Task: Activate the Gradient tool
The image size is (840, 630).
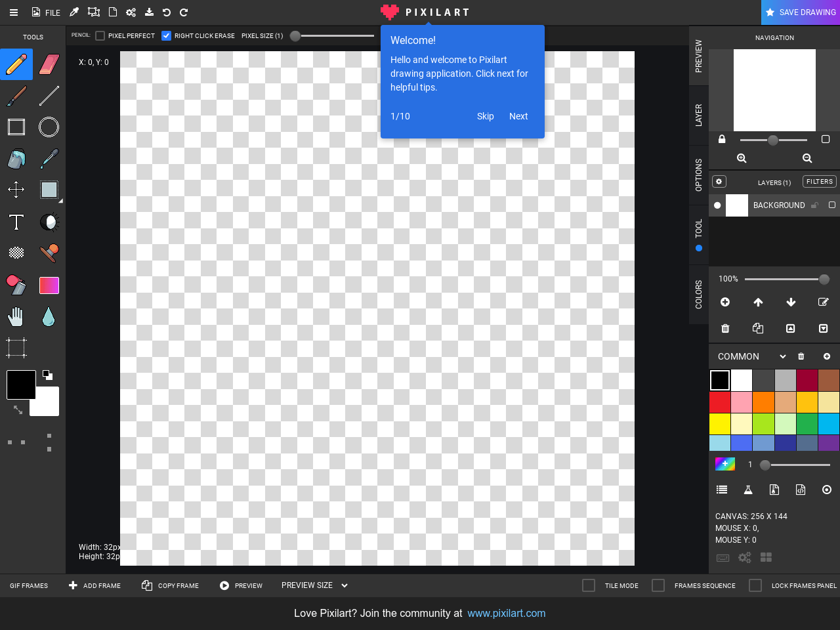Action: (x=49, y=285)
